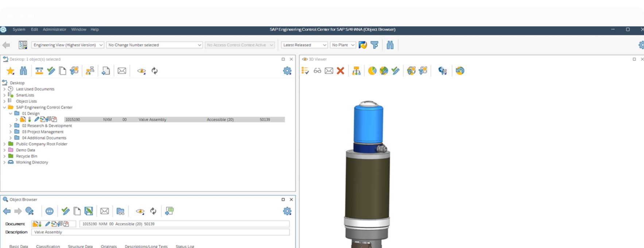644x248 pixels.
Task: Click the gray forward arrow in Object Browser
Action: 18,211
